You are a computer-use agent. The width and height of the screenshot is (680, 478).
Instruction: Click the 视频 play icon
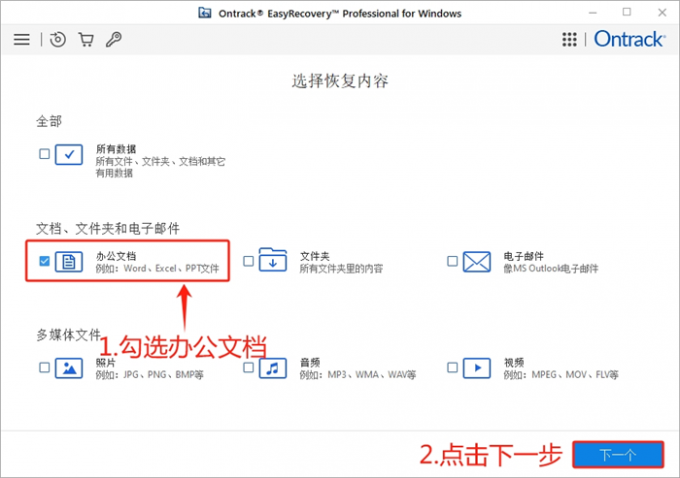477,368
